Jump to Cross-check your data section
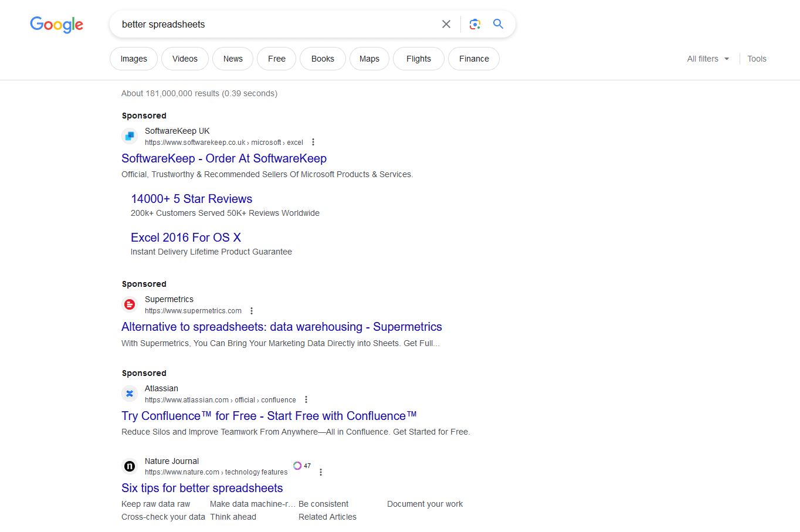The image size is (800, 532). click(x=163, y=517)
